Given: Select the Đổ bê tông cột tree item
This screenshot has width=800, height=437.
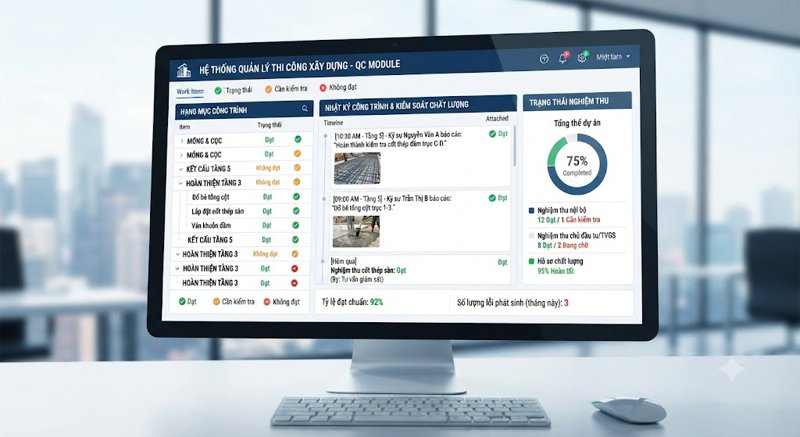Looking at the screenshot, I should [211, 197].
